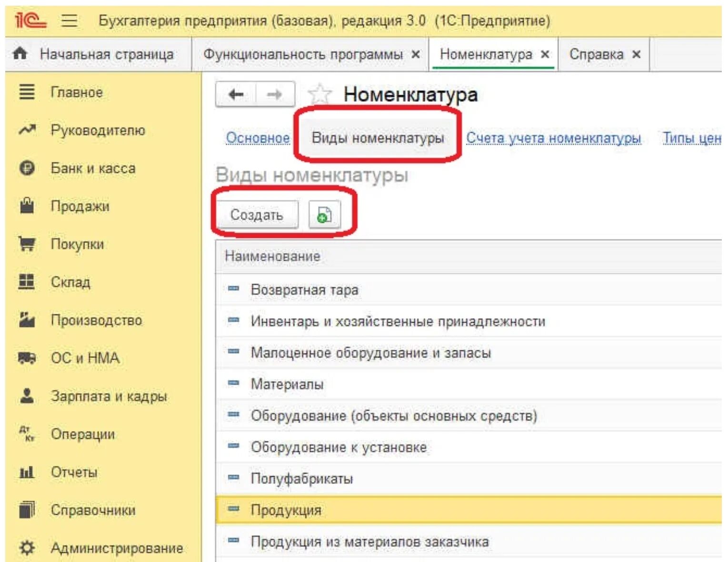The height and width of the screenshot is (562, 728).
Task: Click the row icon of Продукция
Action: click(233, 509)
